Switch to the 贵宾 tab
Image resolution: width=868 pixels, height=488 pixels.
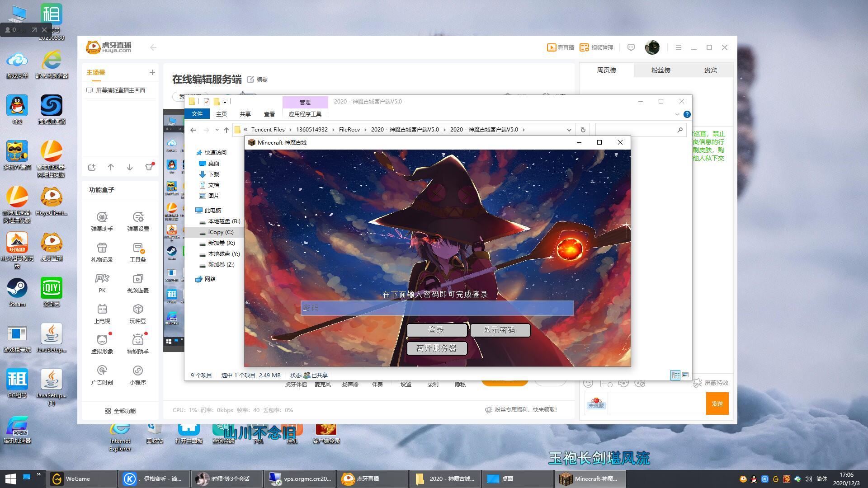pos(710,70)
